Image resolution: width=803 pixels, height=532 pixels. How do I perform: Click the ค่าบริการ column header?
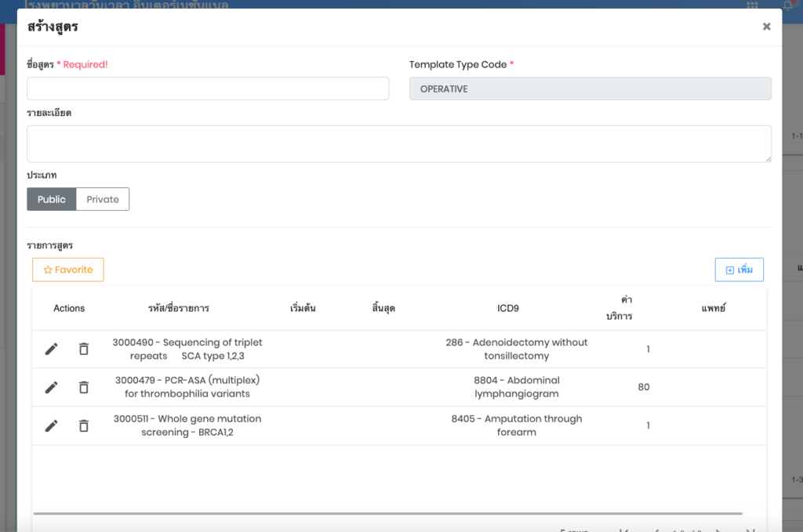pyautogui.click(x=624, y=308)
